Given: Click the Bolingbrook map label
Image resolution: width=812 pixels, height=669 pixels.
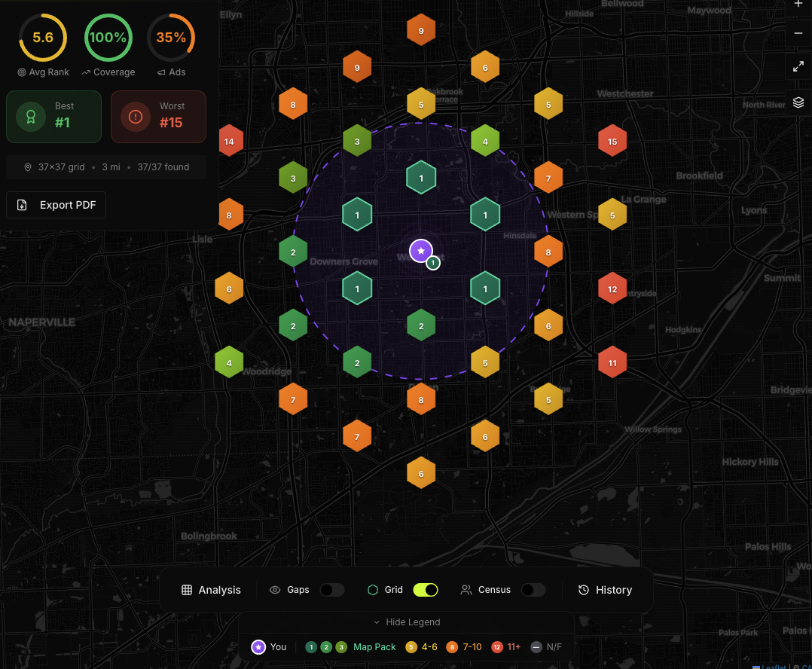Looking at the screenshot, I should tap(209, 536).
